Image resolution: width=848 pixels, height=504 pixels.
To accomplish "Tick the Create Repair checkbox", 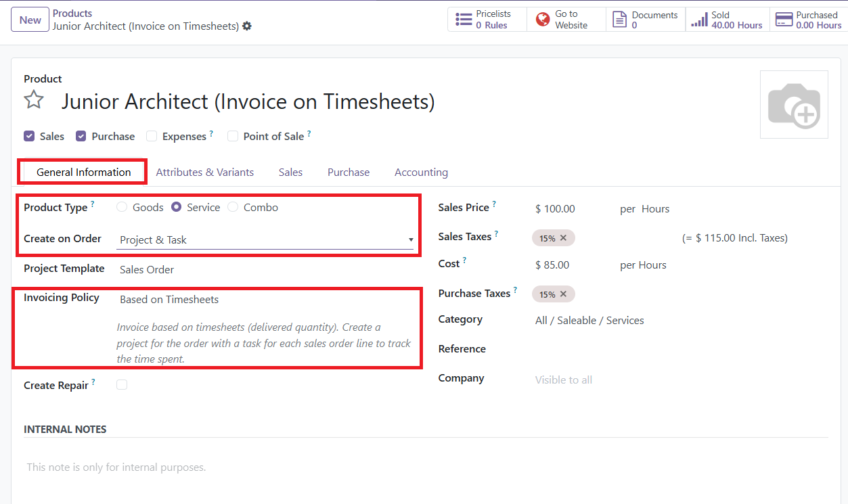I will pos(122,385).
